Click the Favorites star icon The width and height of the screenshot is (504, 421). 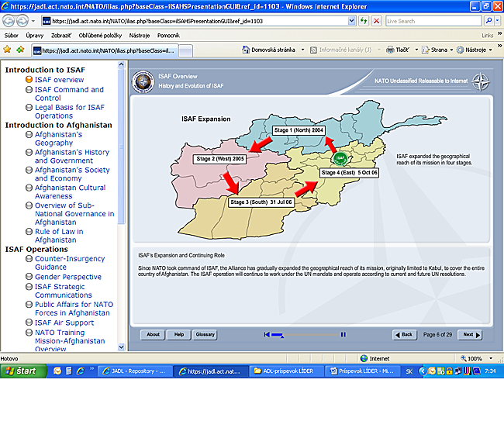pos(8,50)
